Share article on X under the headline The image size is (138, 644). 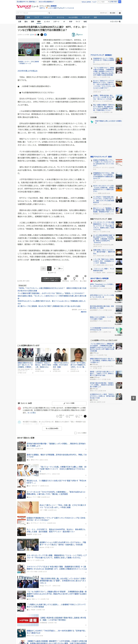point(42,35)
